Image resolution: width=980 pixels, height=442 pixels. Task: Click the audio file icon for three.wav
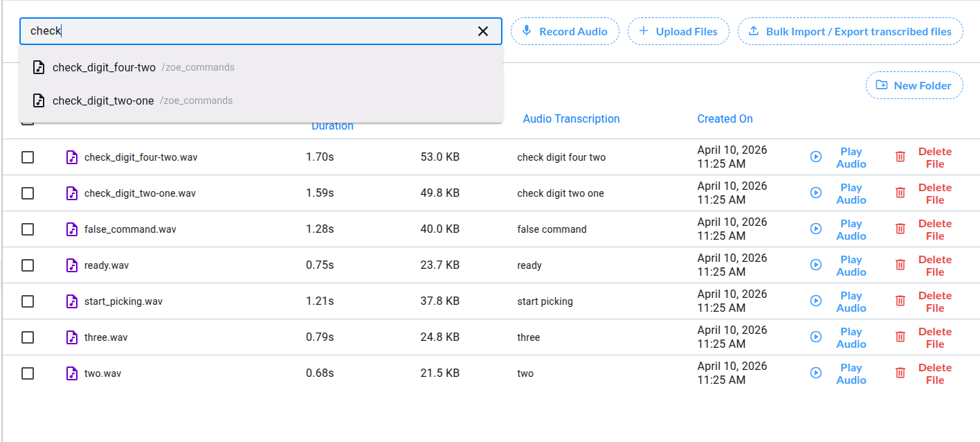72,337
